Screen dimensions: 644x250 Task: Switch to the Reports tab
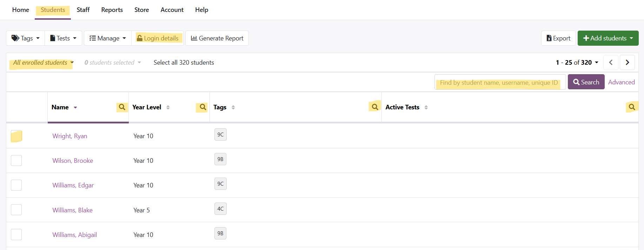(x=112, y=10)
